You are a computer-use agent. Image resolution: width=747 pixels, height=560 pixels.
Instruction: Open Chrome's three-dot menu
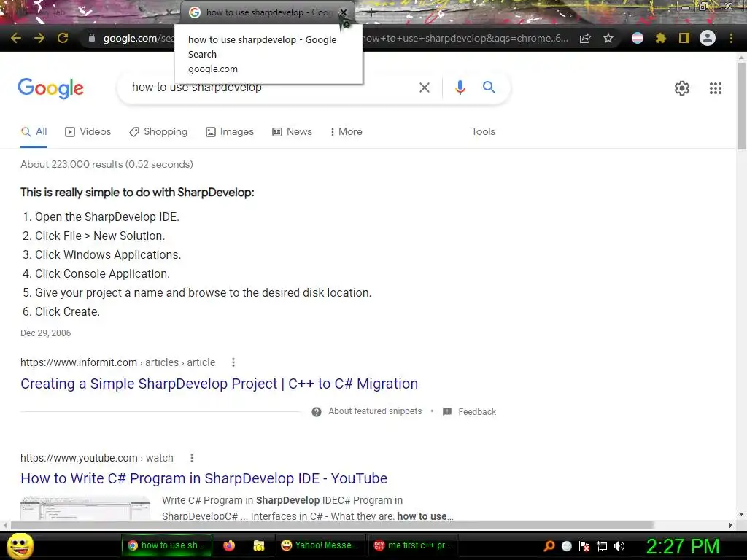tap(731, 38)
